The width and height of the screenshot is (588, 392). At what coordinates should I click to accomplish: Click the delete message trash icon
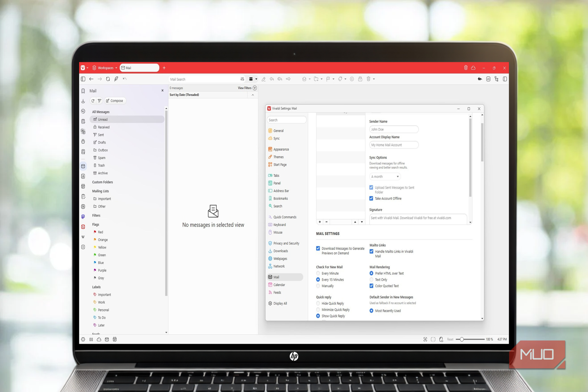pos(368,79)
